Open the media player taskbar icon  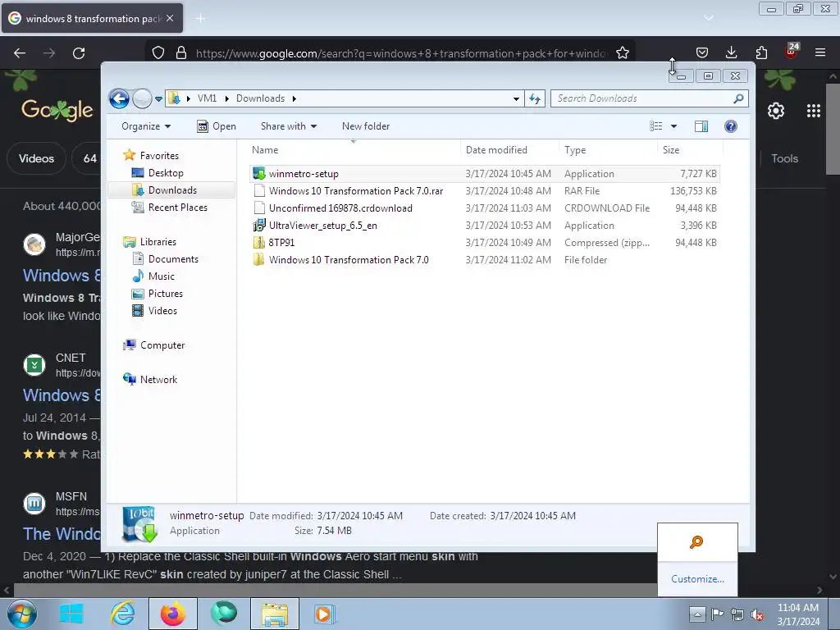(x=325, y=614)
